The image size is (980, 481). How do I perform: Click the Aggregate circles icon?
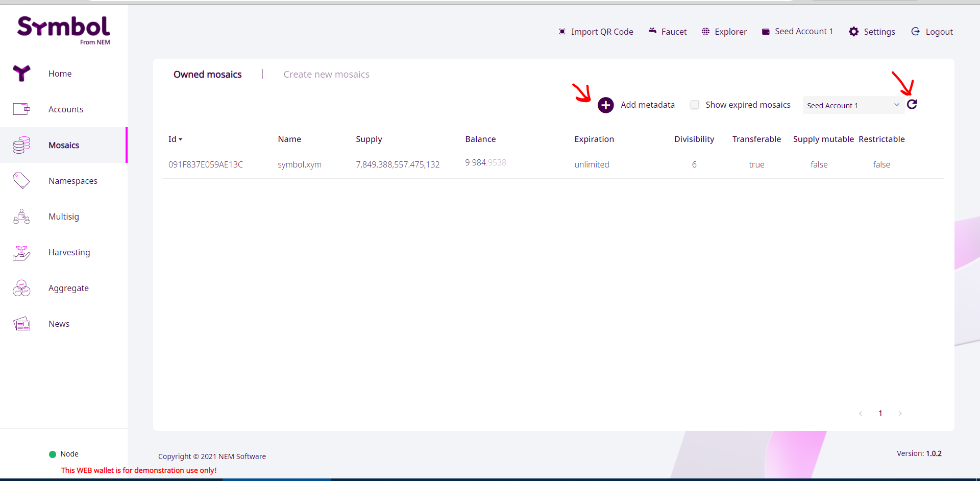21,288
